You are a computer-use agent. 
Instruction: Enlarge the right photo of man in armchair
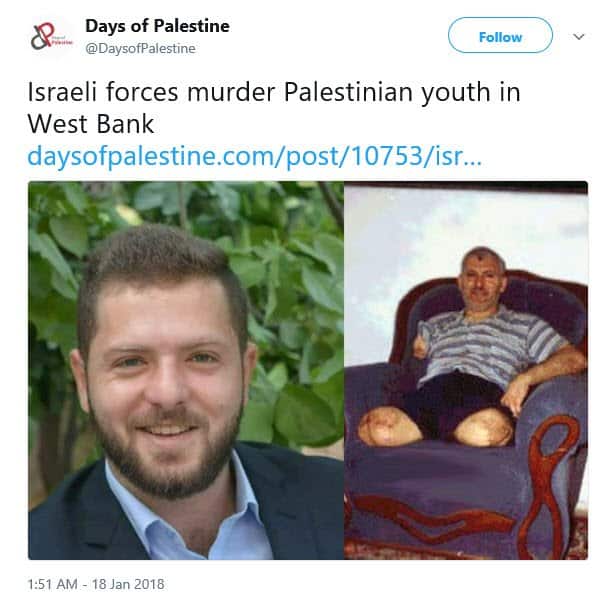(x=466, y=370)
